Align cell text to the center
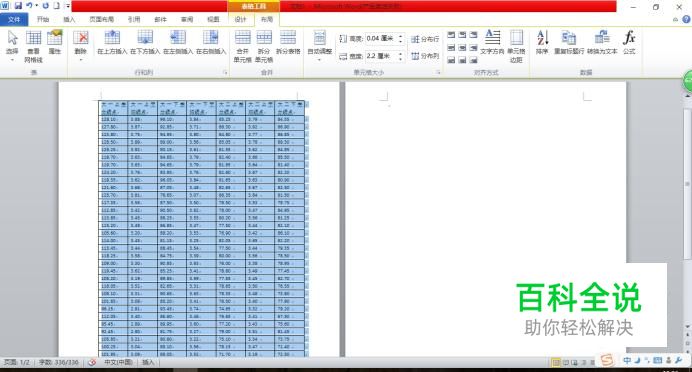 click(462, 47)
